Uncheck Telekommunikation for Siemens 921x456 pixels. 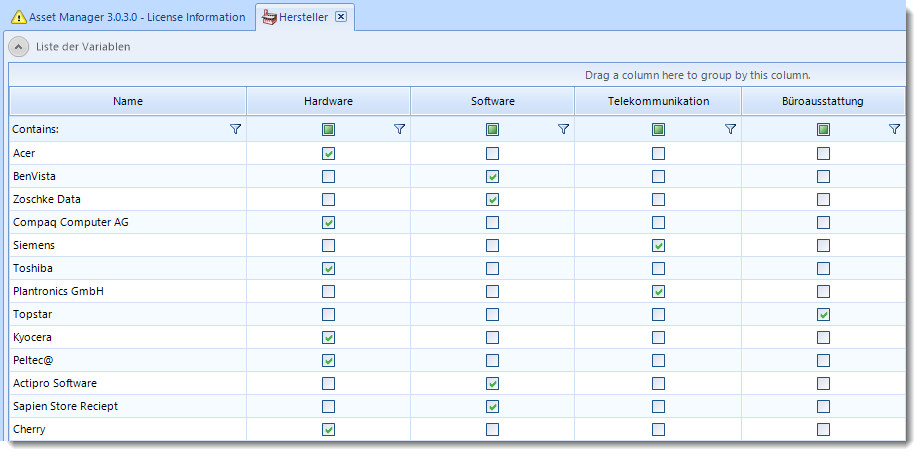(x=658, y=245)
